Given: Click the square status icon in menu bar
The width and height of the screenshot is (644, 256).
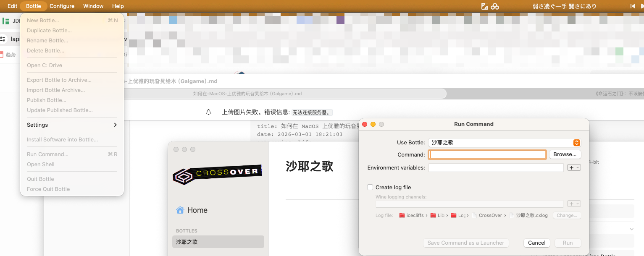Looking at the screenshot, I should [x=485, y=6].
